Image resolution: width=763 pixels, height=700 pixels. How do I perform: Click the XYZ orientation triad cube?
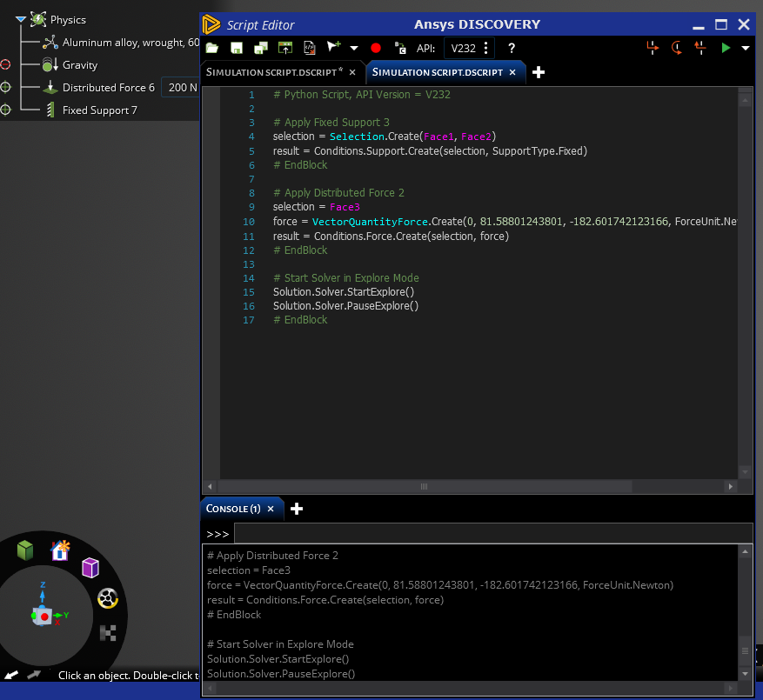[x=43, y=616]
